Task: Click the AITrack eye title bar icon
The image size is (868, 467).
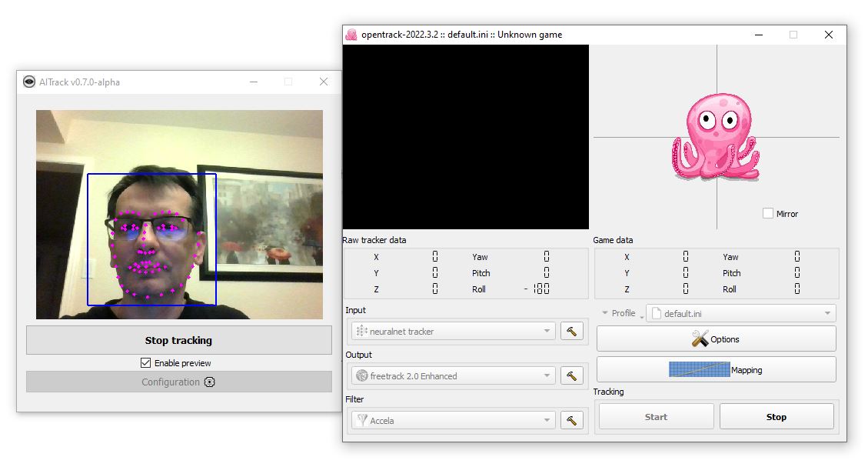Action: click(29, 82)
